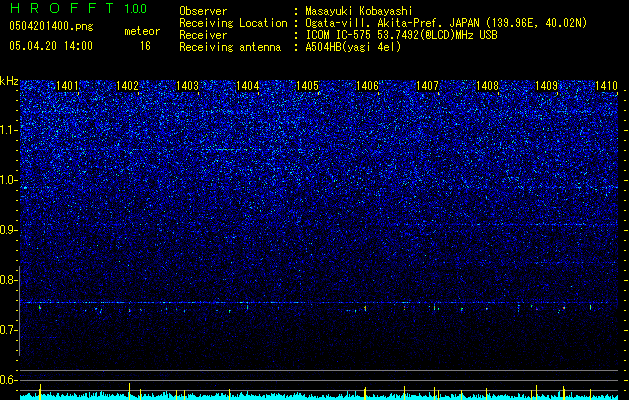Click the 1403 time marker
The image size is (629, 400).
(x=187, y=85)
